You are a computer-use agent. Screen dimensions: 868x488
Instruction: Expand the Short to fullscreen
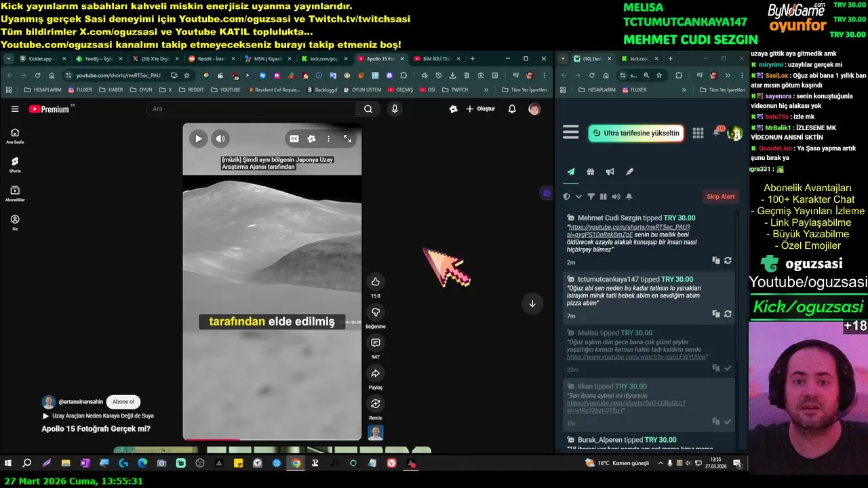point(347,139)
